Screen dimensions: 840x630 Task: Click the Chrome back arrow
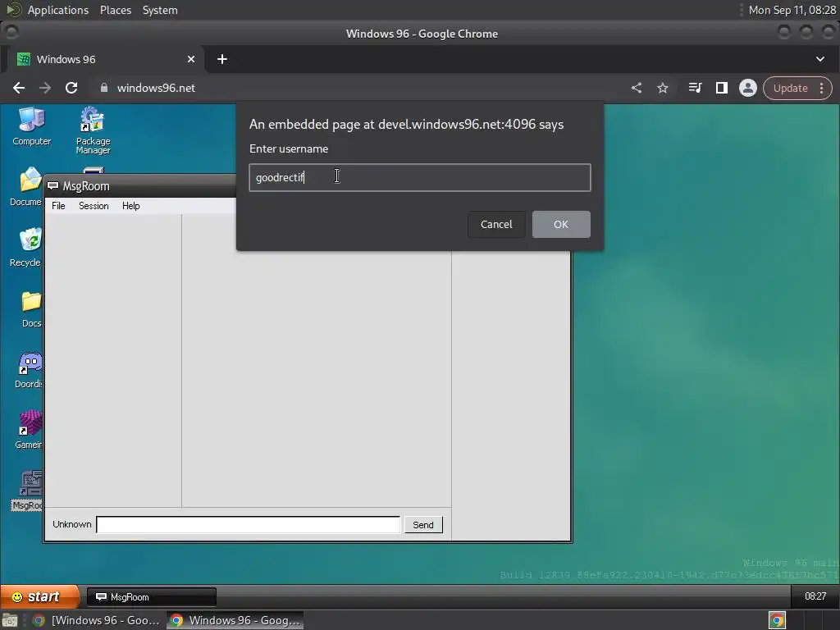click(x=19, y=88)
